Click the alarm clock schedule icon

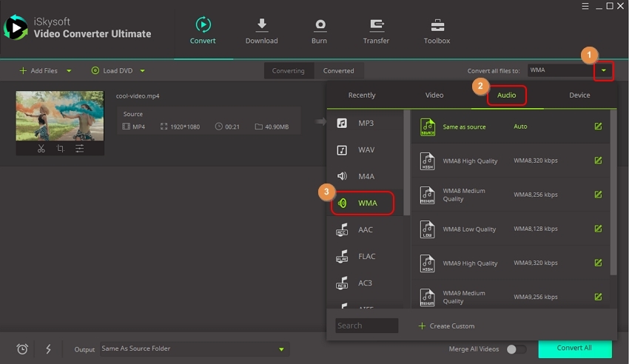tap(22, 349)
